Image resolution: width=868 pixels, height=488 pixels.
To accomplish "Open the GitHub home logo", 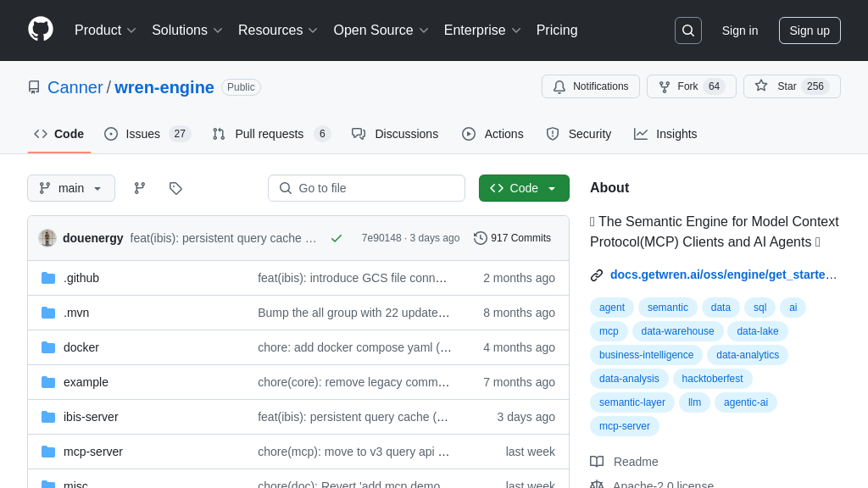I will point(41,30).
